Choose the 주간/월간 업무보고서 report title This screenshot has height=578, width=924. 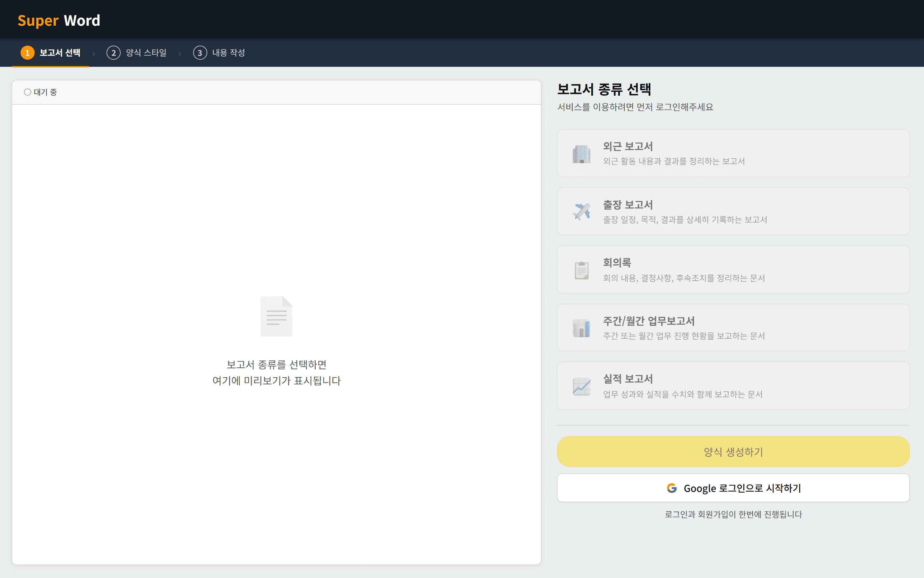click(x=649, y=321)
